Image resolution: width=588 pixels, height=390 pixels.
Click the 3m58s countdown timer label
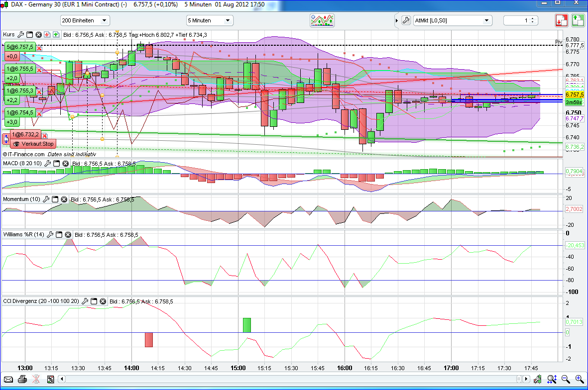574,102
